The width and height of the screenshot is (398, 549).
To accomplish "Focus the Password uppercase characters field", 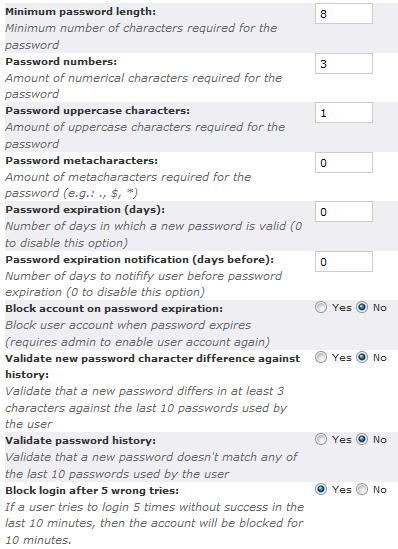I will point(344,113).
